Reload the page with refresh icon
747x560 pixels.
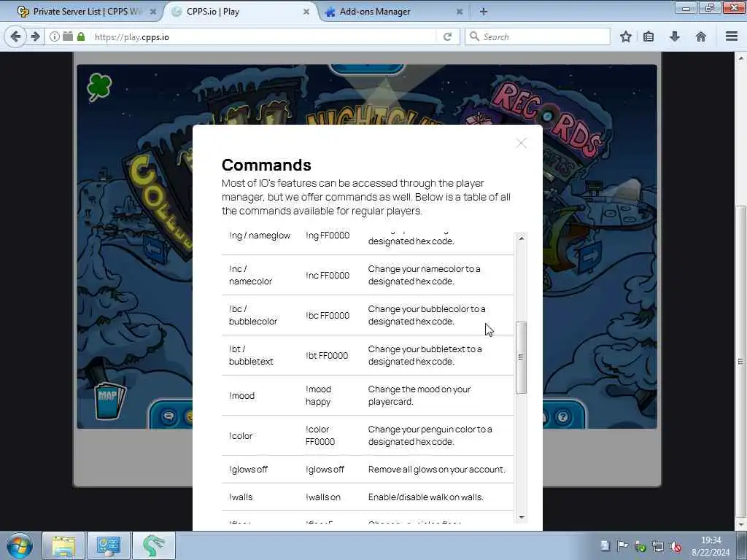pos(447,36)
